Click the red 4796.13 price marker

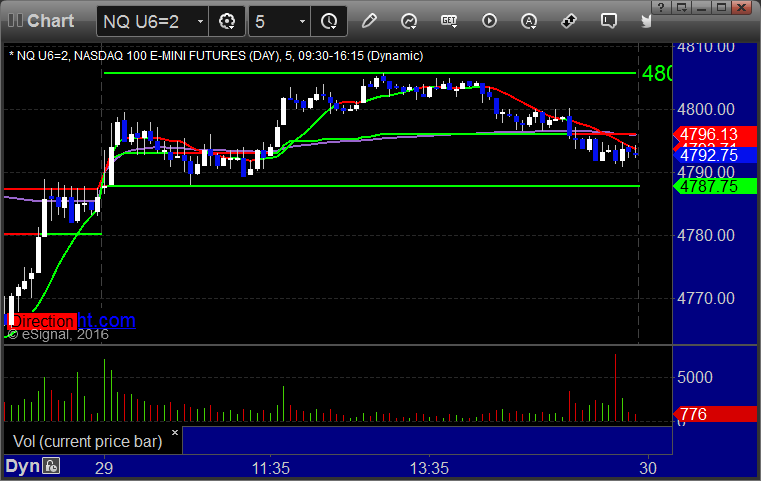714,134
